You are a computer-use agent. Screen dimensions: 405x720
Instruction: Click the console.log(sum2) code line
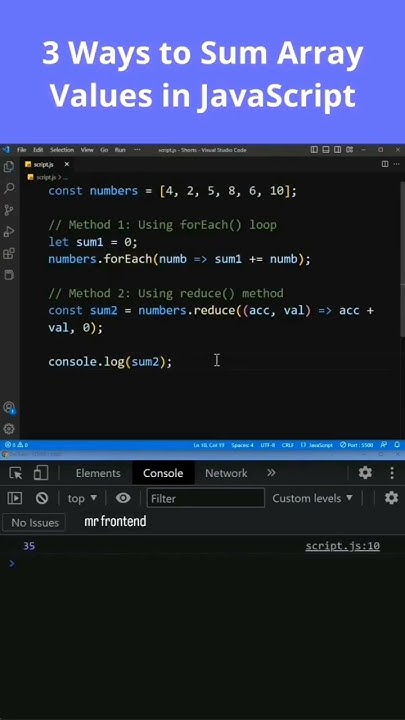click(x=110, y=362)
